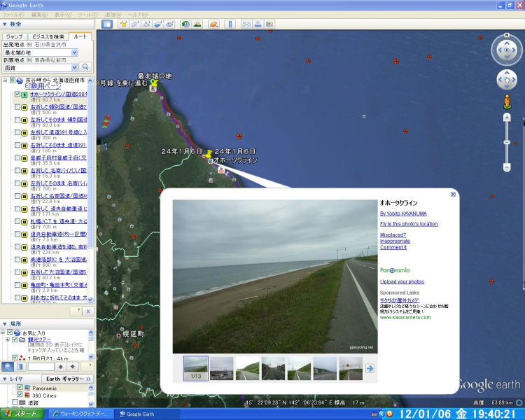Toggle the お気に入り checkbox in Places

10,332
